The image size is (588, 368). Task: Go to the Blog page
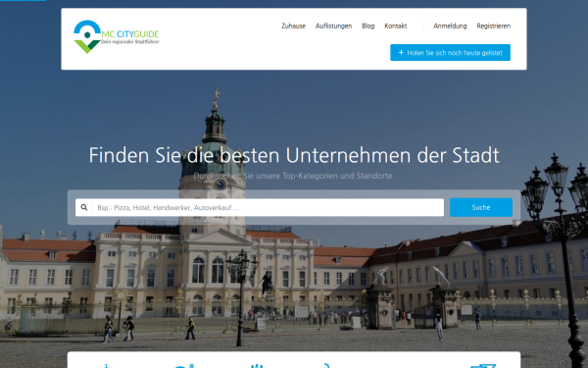point(367,26)
